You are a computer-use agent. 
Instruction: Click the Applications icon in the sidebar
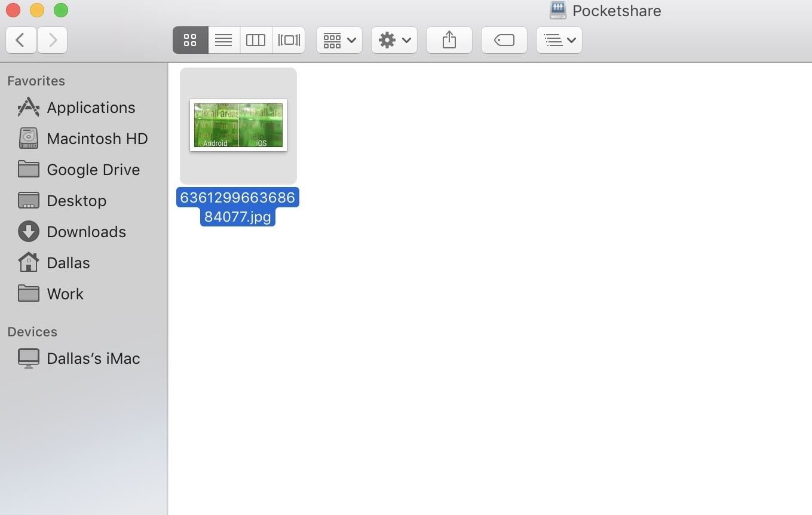28,108
